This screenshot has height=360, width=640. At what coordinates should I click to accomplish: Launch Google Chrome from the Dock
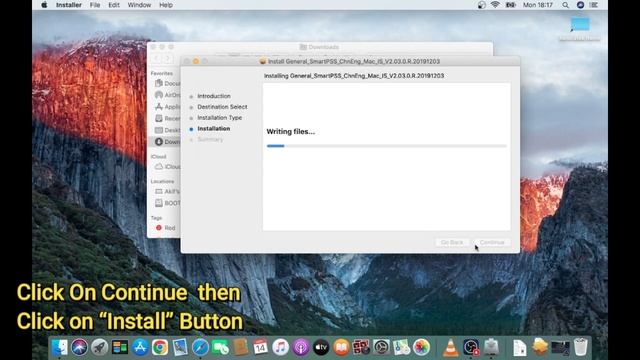160,347
